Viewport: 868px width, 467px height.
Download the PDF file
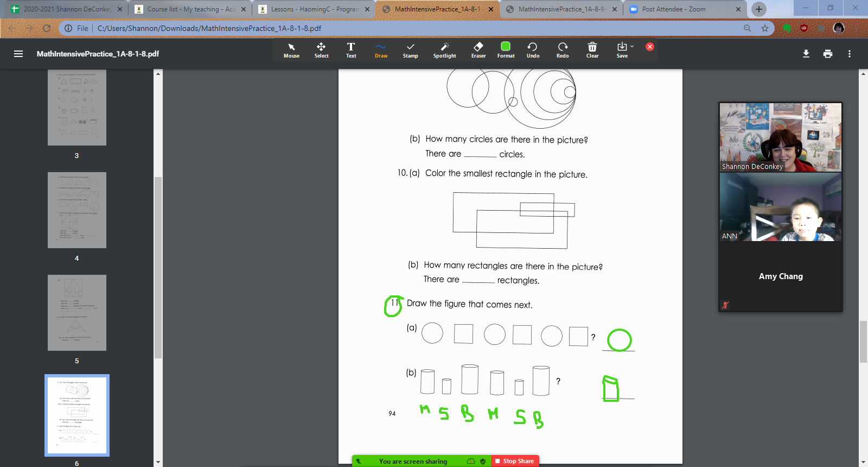(x=806, y=54)
